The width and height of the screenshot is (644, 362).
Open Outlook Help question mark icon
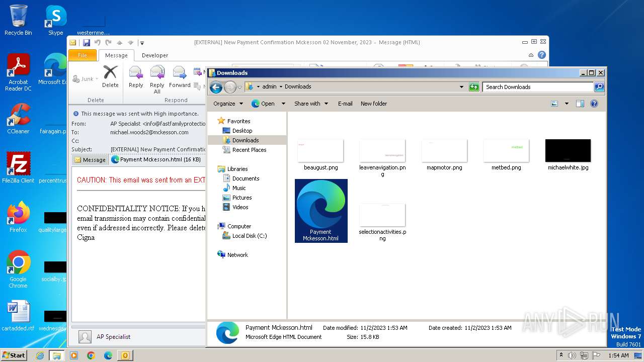click(x=542, y=55)
